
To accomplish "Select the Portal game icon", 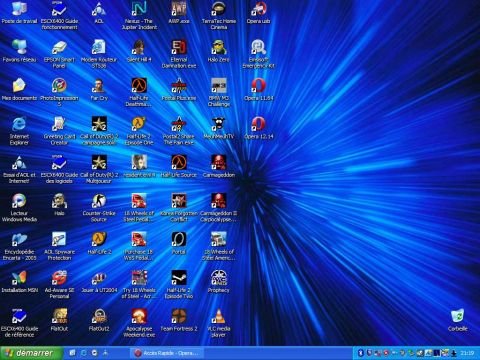I will (179, 239).
